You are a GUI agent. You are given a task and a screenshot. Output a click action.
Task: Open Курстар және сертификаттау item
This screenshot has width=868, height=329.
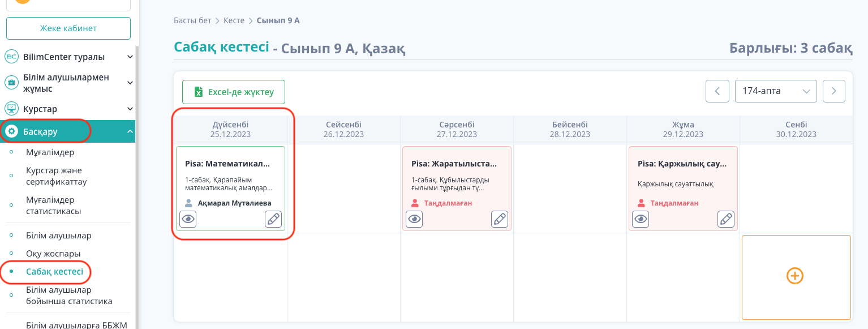point(57,176)
